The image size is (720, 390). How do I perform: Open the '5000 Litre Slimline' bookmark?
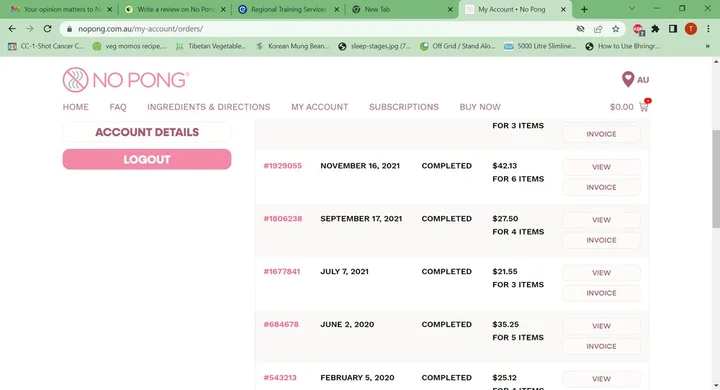[x=540, y=46]
